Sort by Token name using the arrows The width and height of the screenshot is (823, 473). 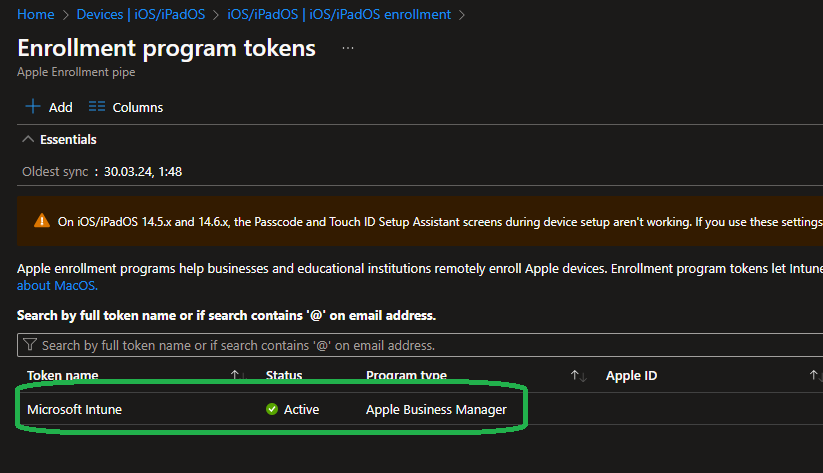pos(237,376)
